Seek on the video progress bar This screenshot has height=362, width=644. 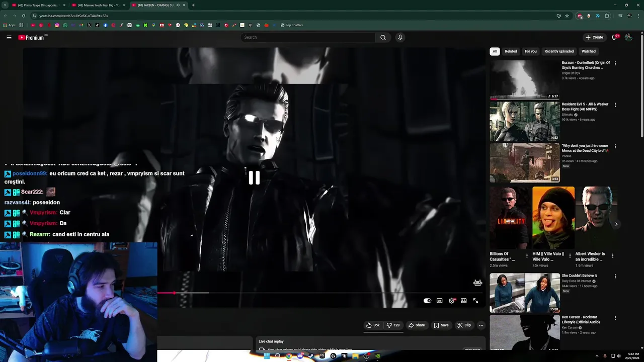[x=321, y=293]
